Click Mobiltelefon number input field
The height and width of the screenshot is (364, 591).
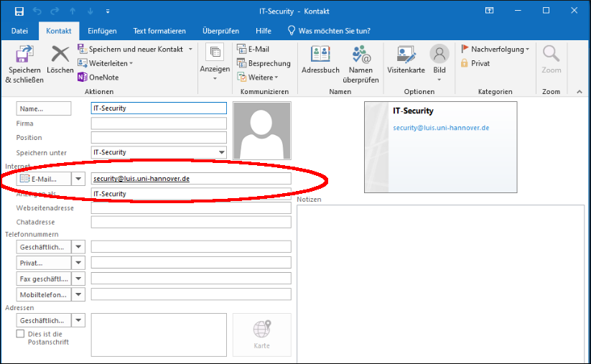191,294
